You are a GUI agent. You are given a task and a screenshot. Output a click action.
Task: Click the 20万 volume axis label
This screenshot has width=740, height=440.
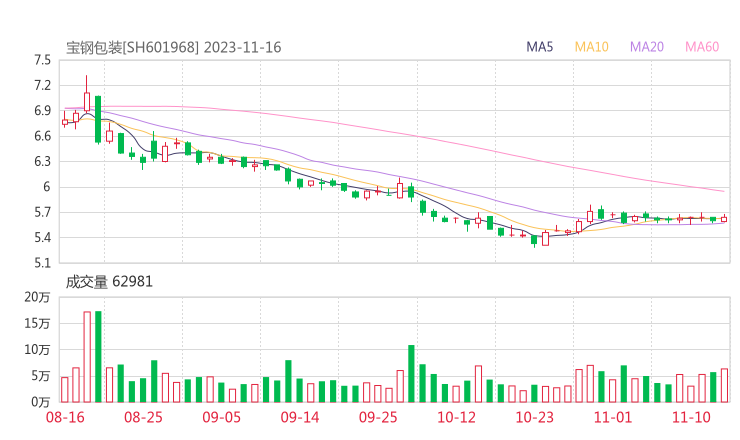pos(37,297)
